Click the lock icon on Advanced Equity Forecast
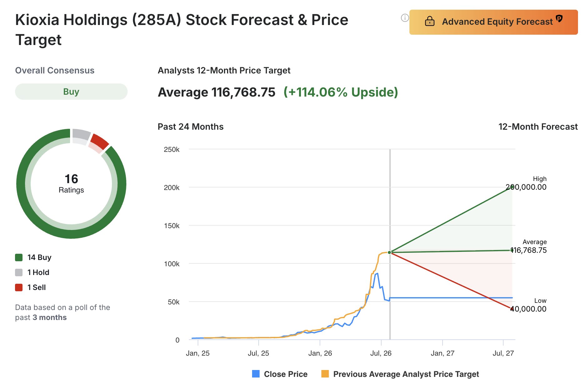Screen dimensions: 588x385 tap(430, 21)
